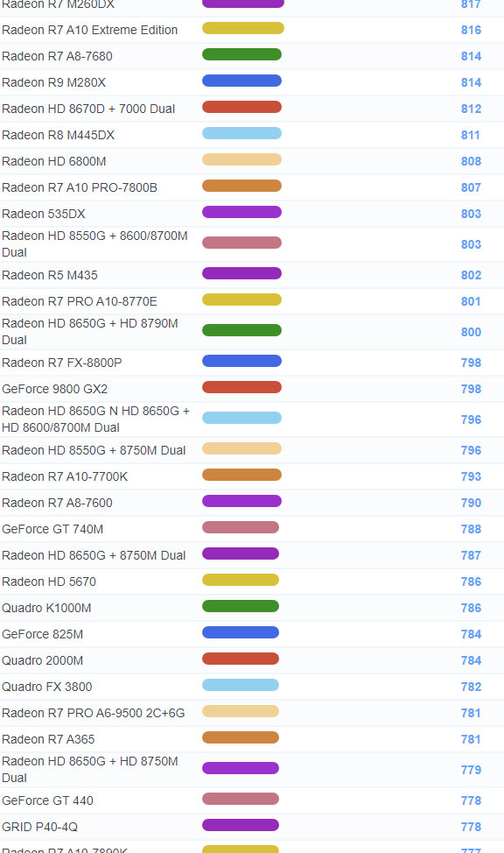Click the orange bar for Radeon R7 A365
Image resolution: width=504 pixels, height=853 pixels.
tap(241, 737)
